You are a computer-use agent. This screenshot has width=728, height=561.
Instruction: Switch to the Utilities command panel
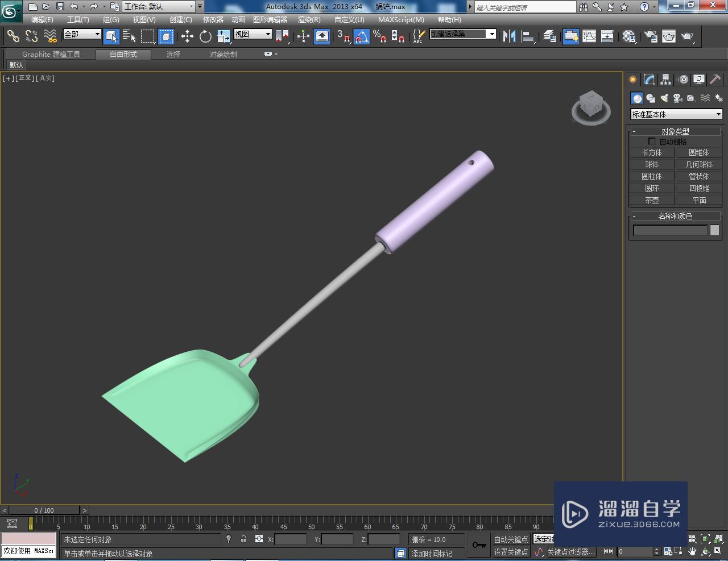715,80
